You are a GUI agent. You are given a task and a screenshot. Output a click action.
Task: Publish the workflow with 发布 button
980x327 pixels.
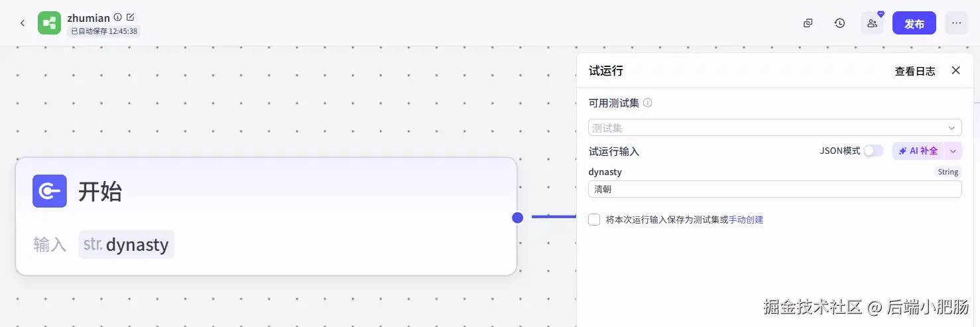[x=914, y=23]
